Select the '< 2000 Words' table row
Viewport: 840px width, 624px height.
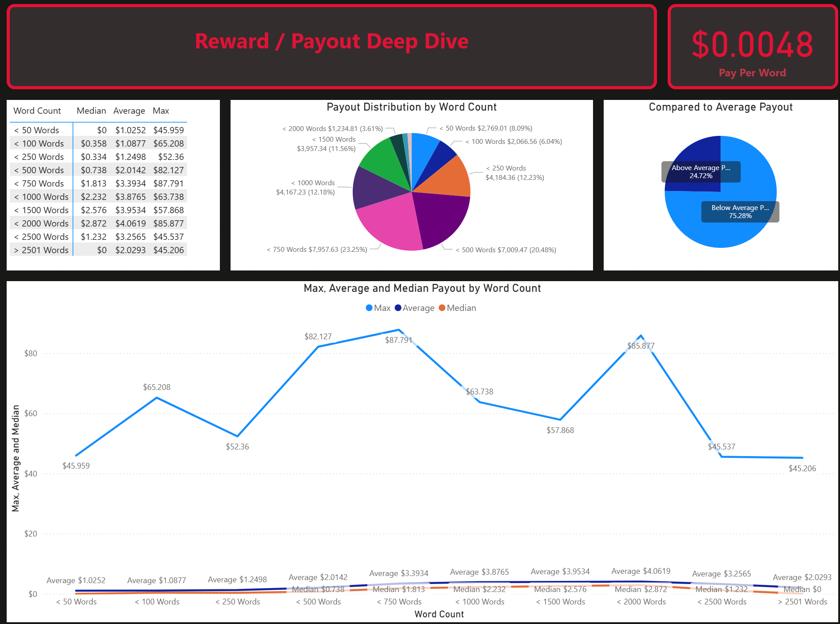click(98, 223)
